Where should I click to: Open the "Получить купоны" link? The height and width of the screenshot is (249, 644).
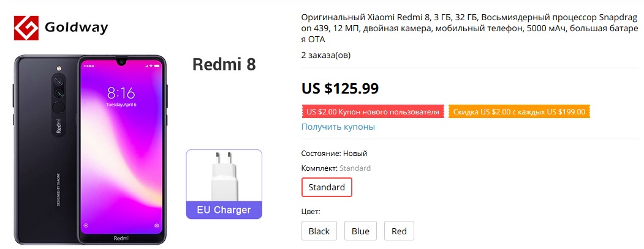pyautogui.click(x=338, y=127)
